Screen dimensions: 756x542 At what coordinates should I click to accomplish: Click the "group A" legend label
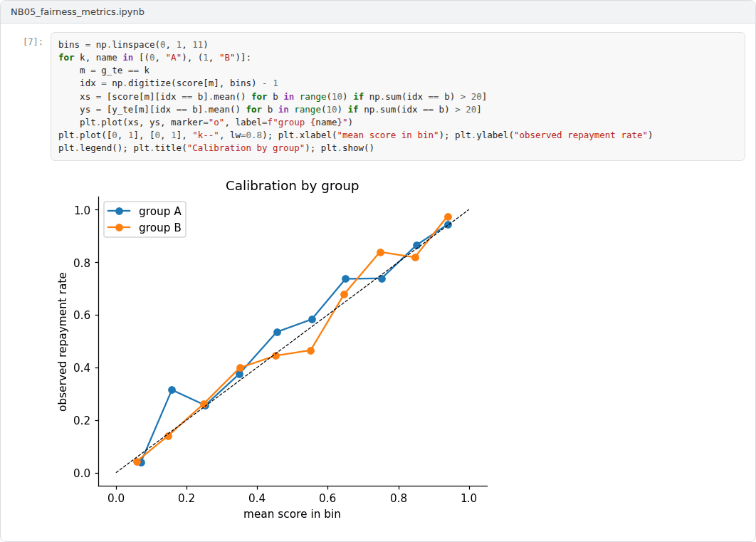pyautogui.click(x=160, y=212)
